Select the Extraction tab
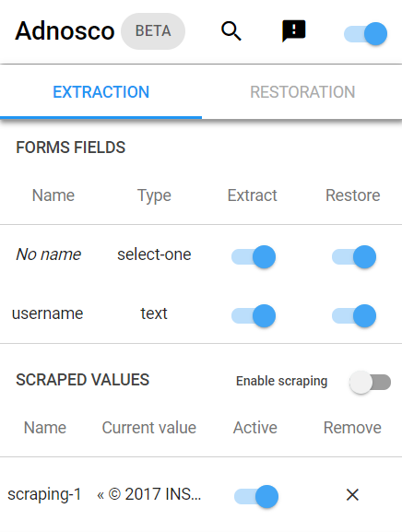The image size is (402, 532). coord(100,92)
